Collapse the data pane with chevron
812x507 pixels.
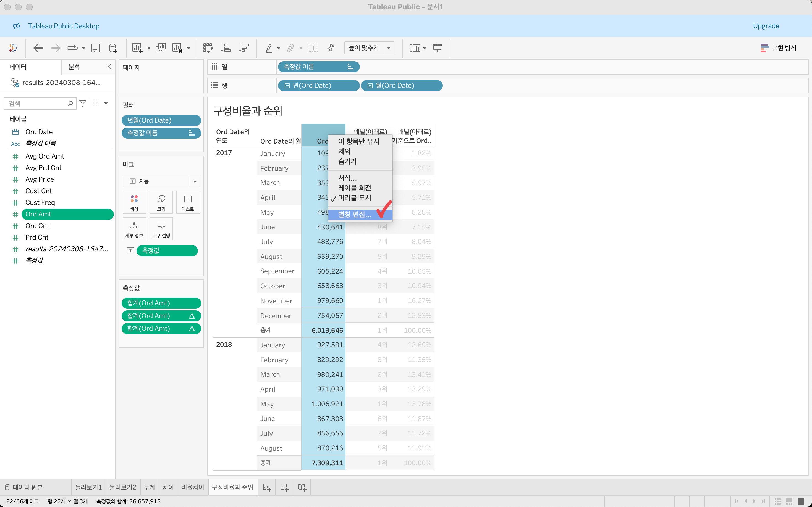point(109,67)
